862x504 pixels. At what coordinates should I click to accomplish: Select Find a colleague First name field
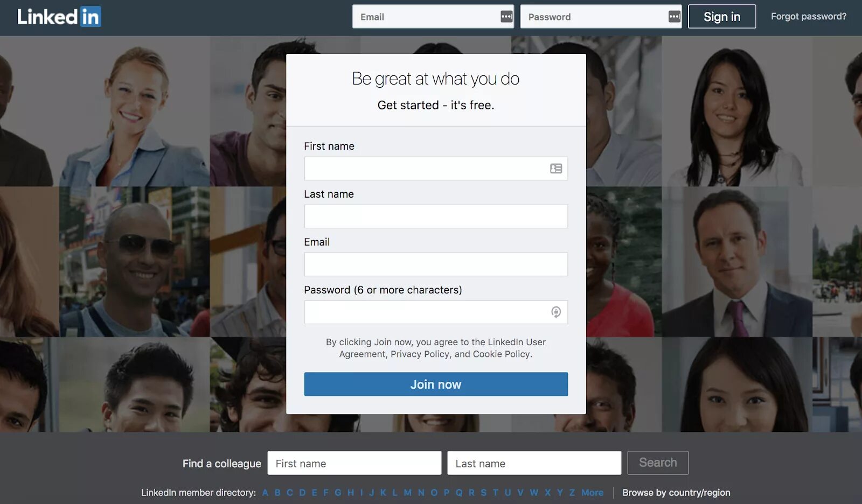pos(354,463)
